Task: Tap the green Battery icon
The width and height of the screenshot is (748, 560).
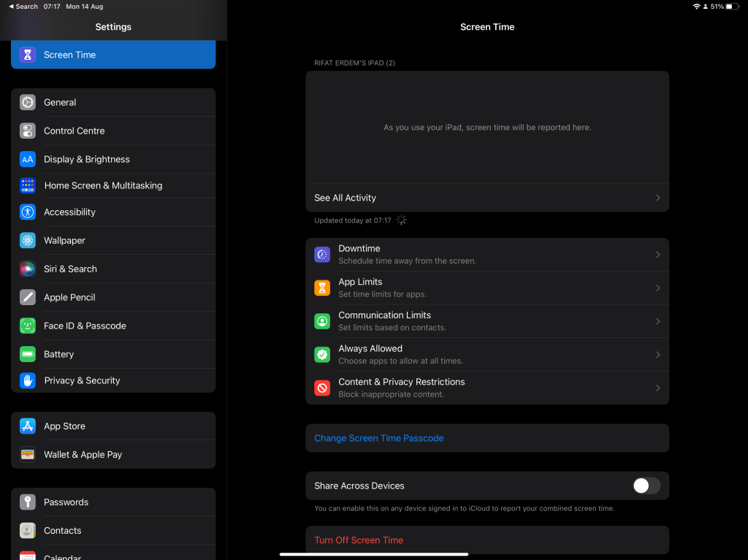Action: 28,354
